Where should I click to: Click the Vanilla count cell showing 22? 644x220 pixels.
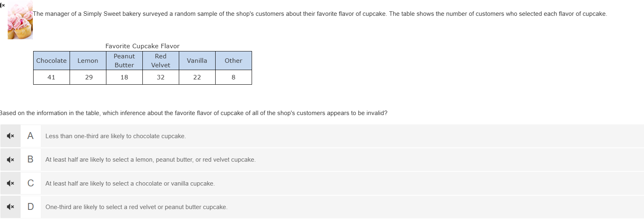197,77
